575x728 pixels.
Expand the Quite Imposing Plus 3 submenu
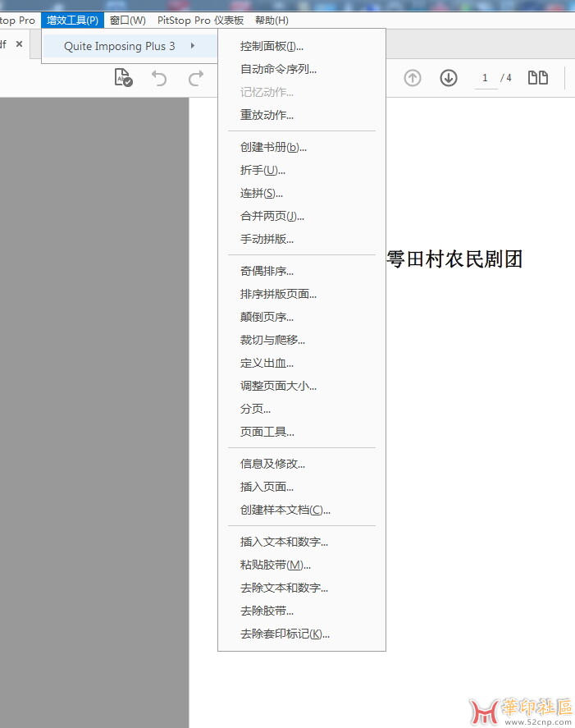pos(129,46)
